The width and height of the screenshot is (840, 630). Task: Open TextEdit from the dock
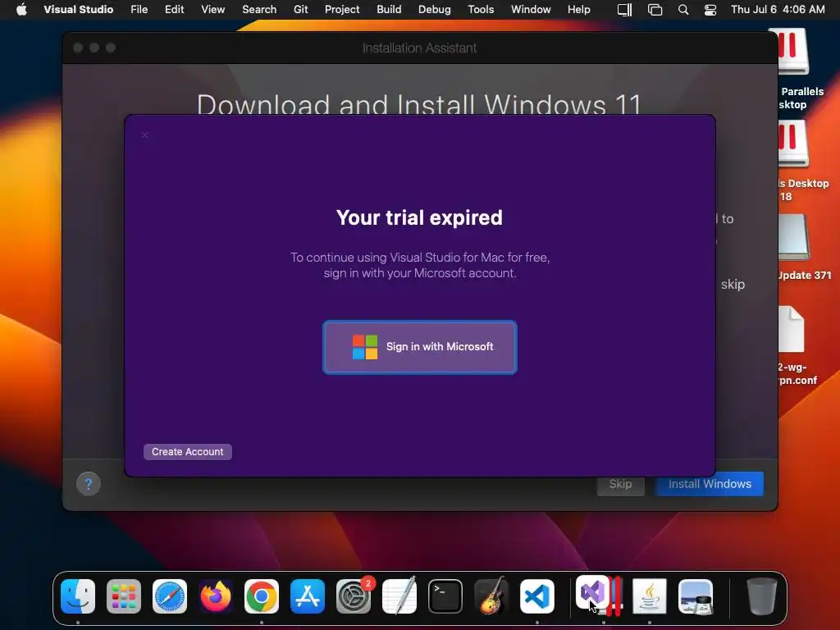(399, 596)
